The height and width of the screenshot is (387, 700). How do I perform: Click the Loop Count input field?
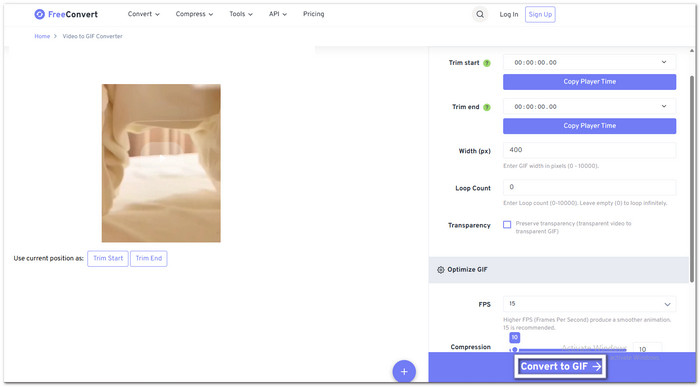[589, 187]
